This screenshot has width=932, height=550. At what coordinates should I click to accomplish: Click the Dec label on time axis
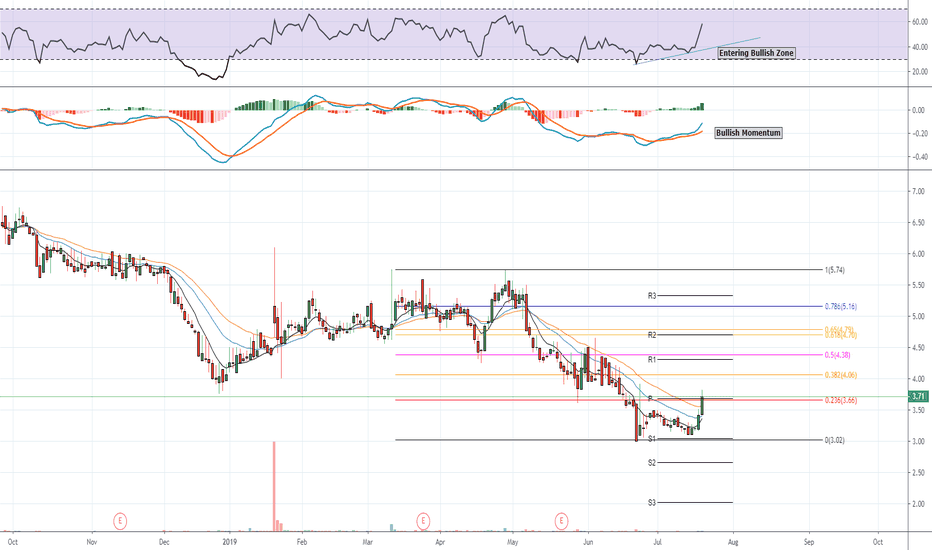coord(164,542)
